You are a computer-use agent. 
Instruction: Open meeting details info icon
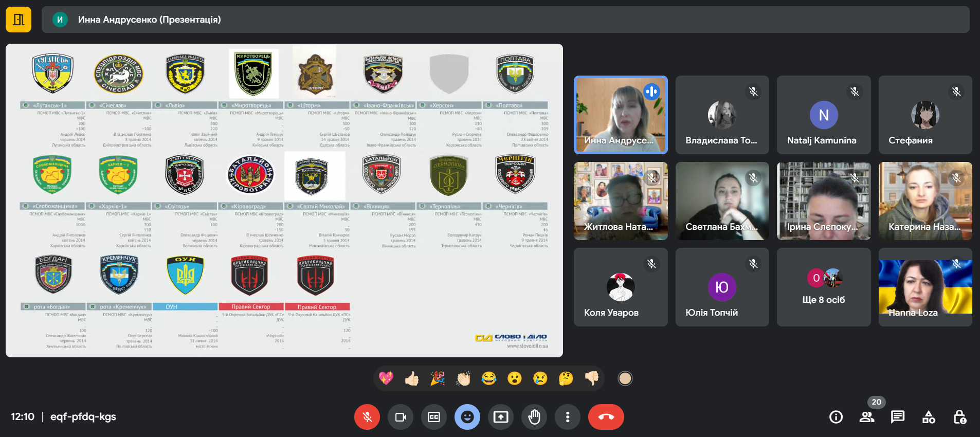[x=836, y=417]
